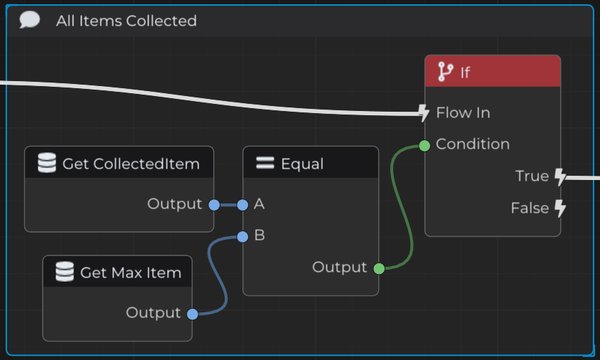Select the If node's red header
Viewport: 600px width, 360px height.
point(492,71)
